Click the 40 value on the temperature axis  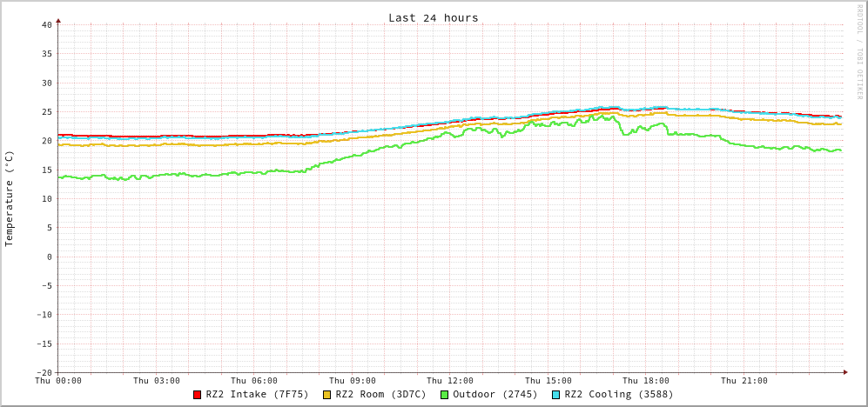click(x=46, y=25)
